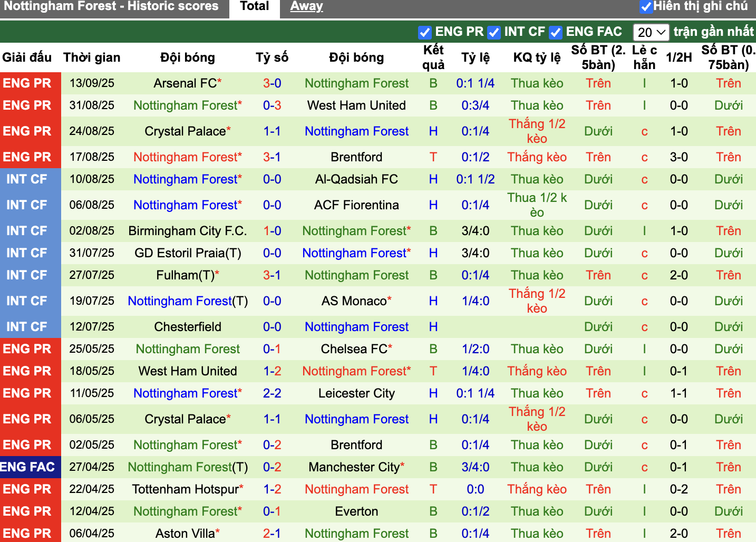756x542 pixels.
Task: Click the ENG FAC league cell on 27/04/25
Action: tap(30, 467)
